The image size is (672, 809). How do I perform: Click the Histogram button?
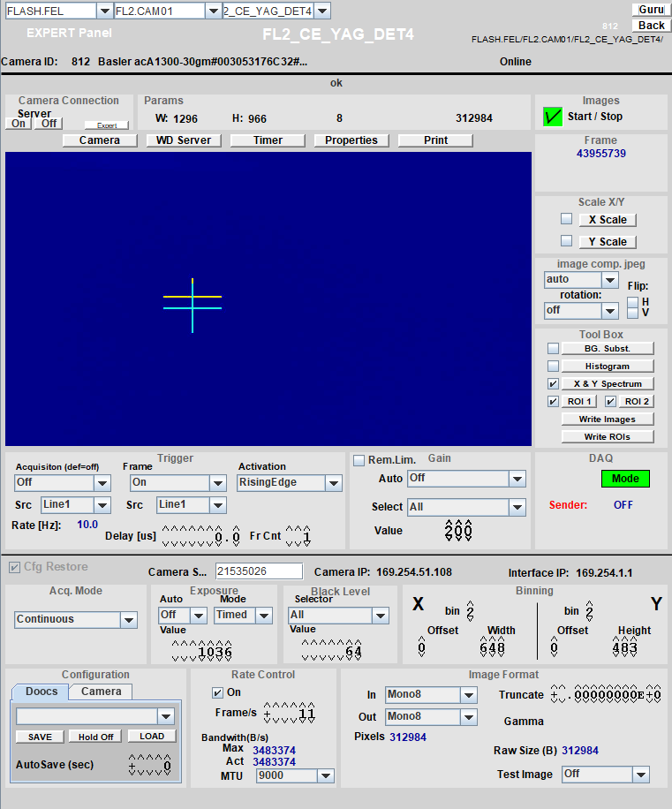607,367
